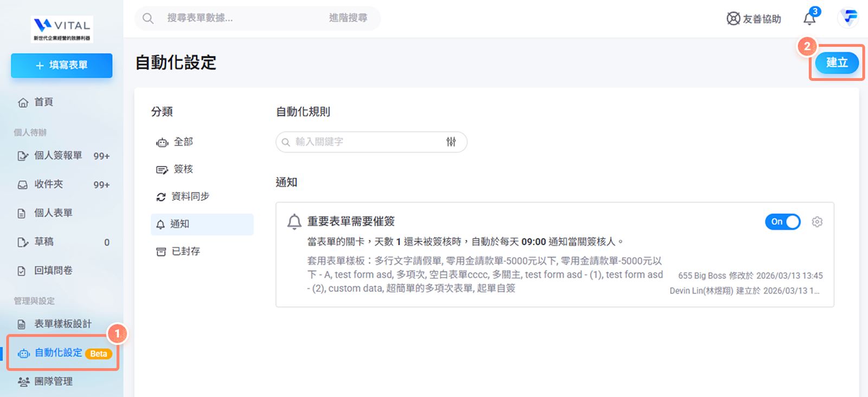Select the 全部 category
Viewport: 868px width, 397px height.
(183, 142)
